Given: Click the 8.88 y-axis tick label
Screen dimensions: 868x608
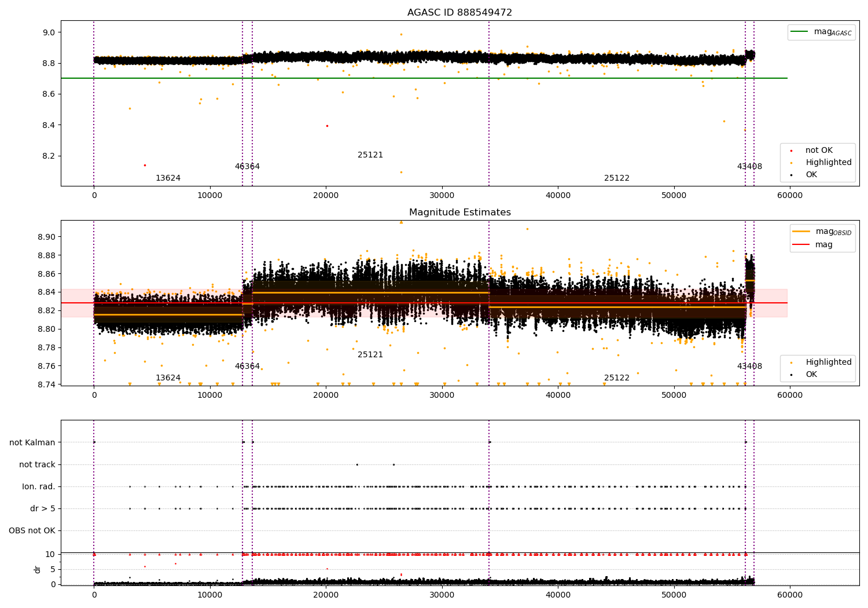Looking at the screenshot, I should pyautogui.click(x=47, y=255).
